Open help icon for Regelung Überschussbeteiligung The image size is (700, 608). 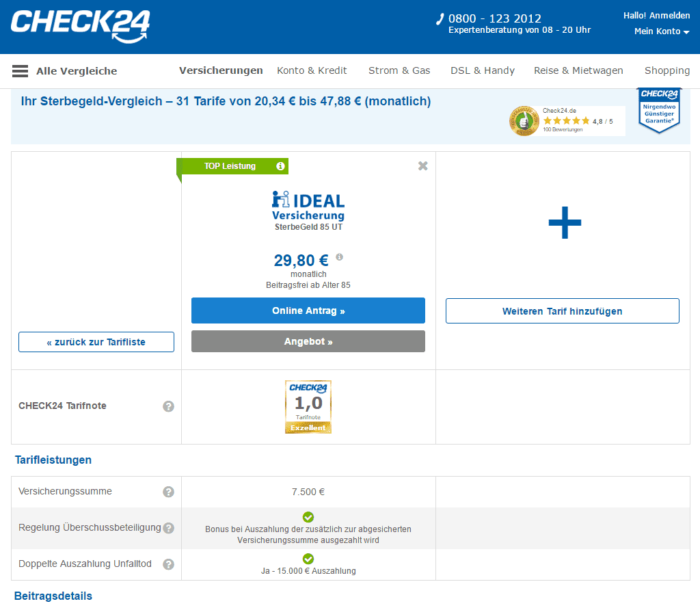[x=168, y=528]
